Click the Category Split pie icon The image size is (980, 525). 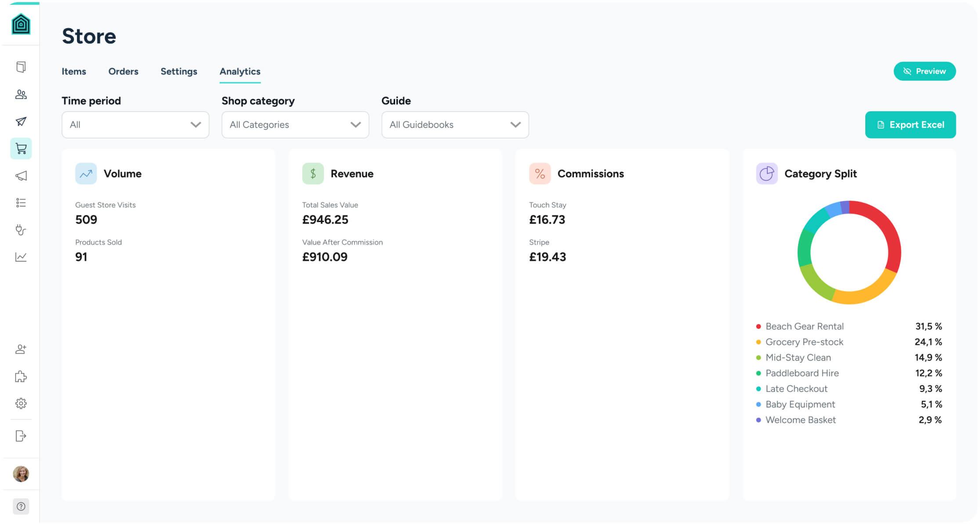[766, 174]
